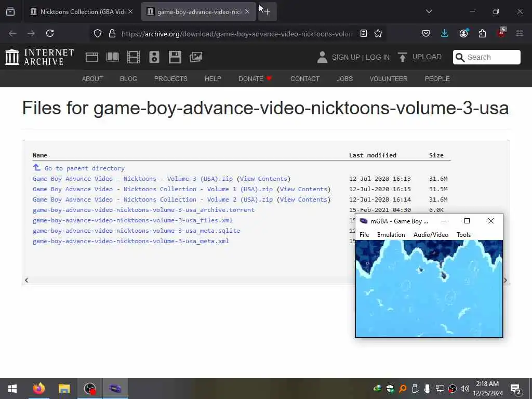This screenshot has height=399, width=532.
Task: Open mGBA File menu
Action: 364,235
